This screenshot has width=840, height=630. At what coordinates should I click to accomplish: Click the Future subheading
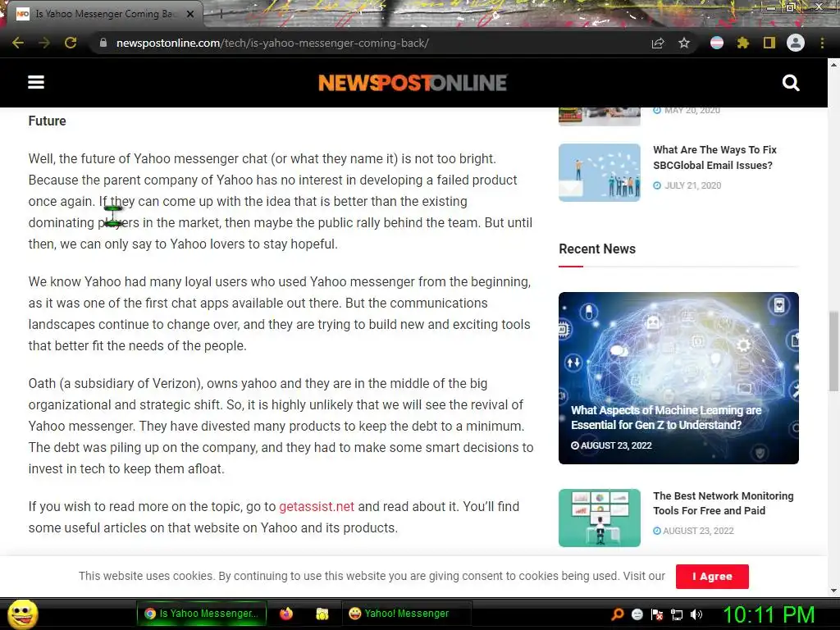pos(47,121)
